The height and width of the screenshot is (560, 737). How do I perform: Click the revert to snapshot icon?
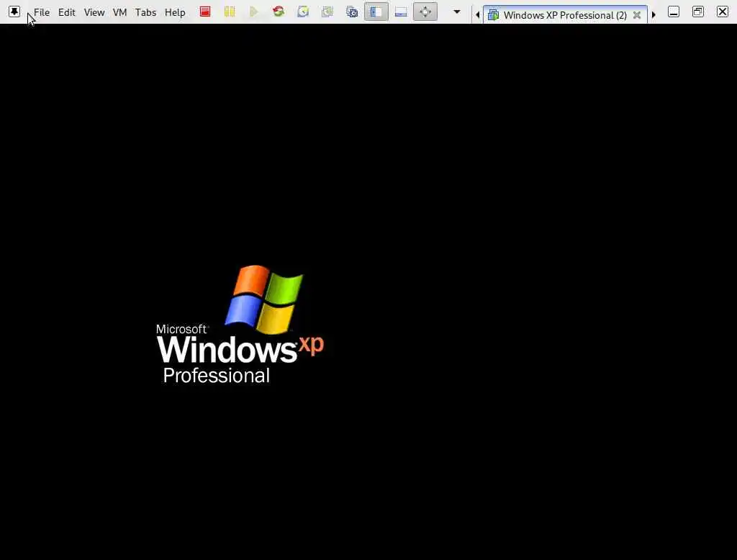coord(327,12)
